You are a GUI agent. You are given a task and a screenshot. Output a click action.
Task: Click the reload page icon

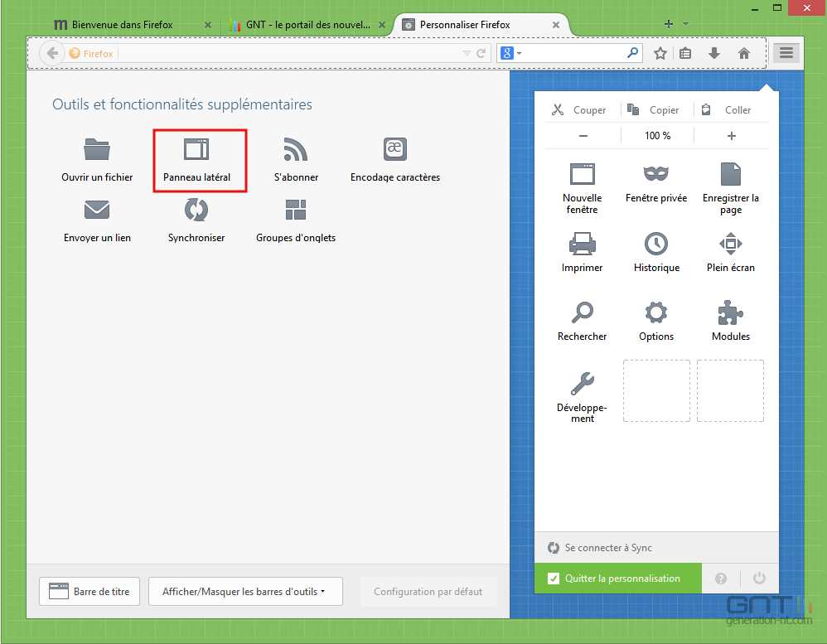pos(481,53)
